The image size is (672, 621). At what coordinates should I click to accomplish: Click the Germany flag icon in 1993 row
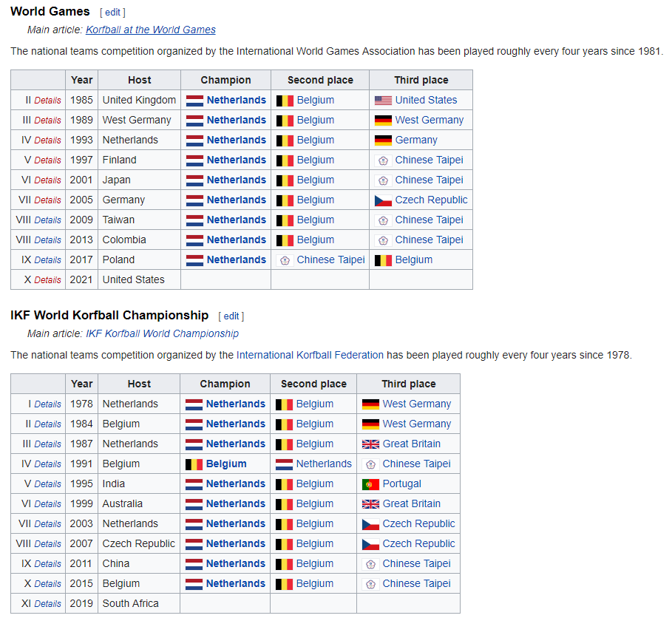(383, 140)
